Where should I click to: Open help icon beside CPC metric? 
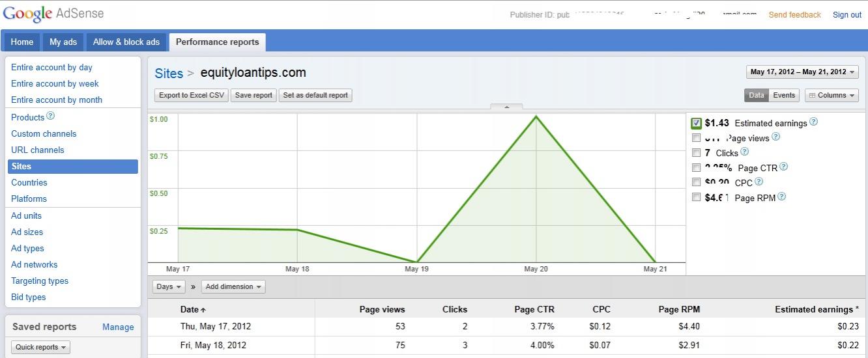tap(759, 182)
